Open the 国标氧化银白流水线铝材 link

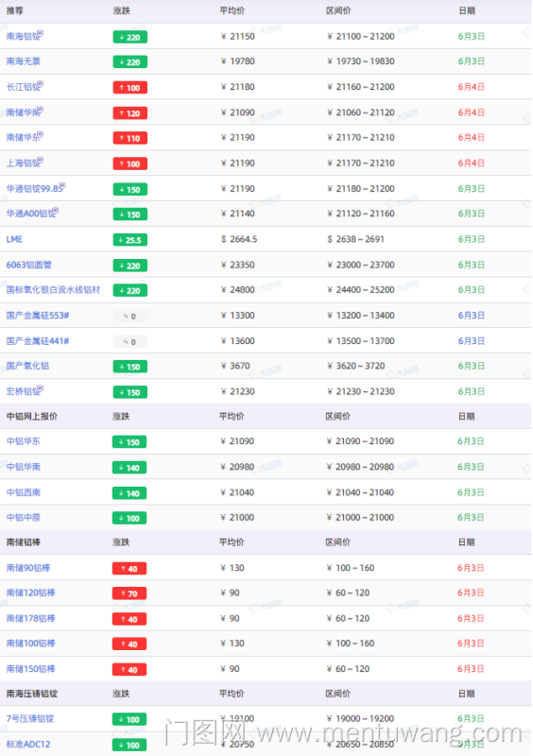click(x=53, y=290)
